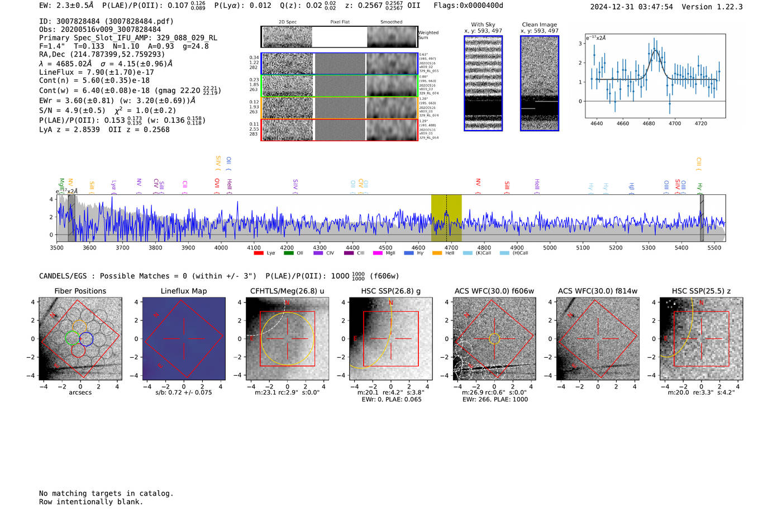
Task: Open the Lineflux Map panel
Action: tap(184, 338)
